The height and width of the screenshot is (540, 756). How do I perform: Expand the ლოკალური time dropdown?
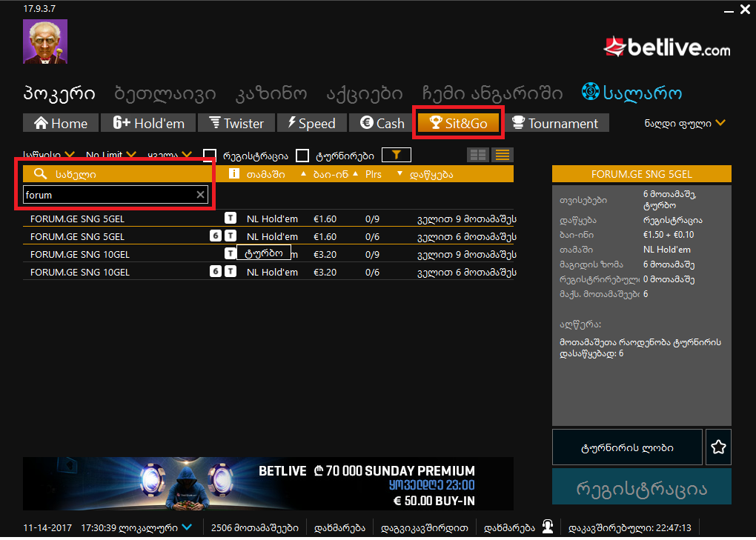(x=187, y=527)
